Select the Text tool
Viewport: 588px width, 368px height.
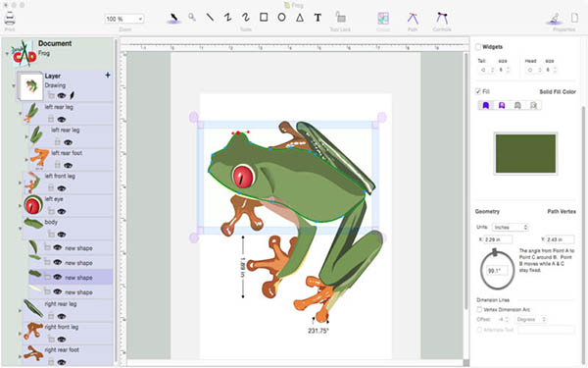pyautogui.click(x=318, y=18)
